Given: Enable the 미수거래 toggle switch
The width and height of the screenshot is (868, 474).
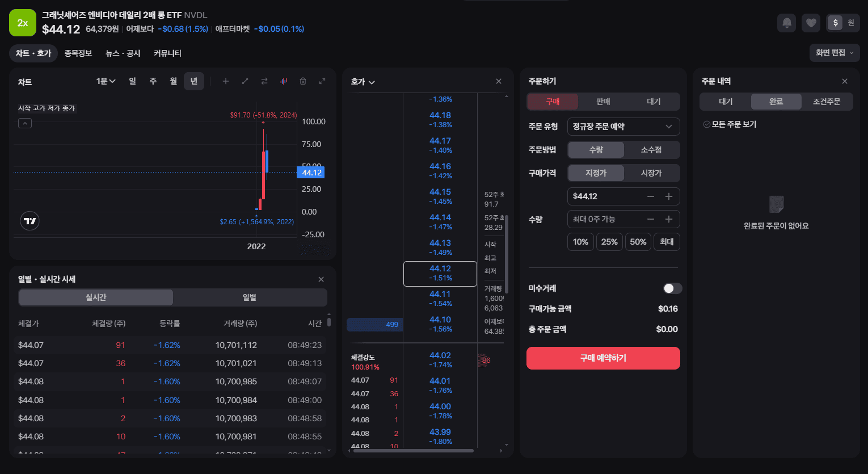Looking at the screenshot, I should pos(672,288).
